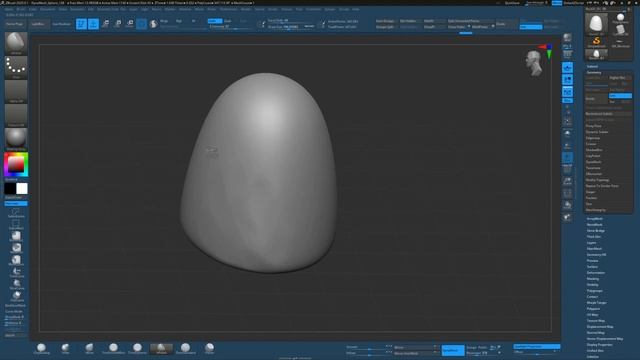Open the current brush thumbnail picker
This screenshot has height=360, width=640.
coord(16,43)
